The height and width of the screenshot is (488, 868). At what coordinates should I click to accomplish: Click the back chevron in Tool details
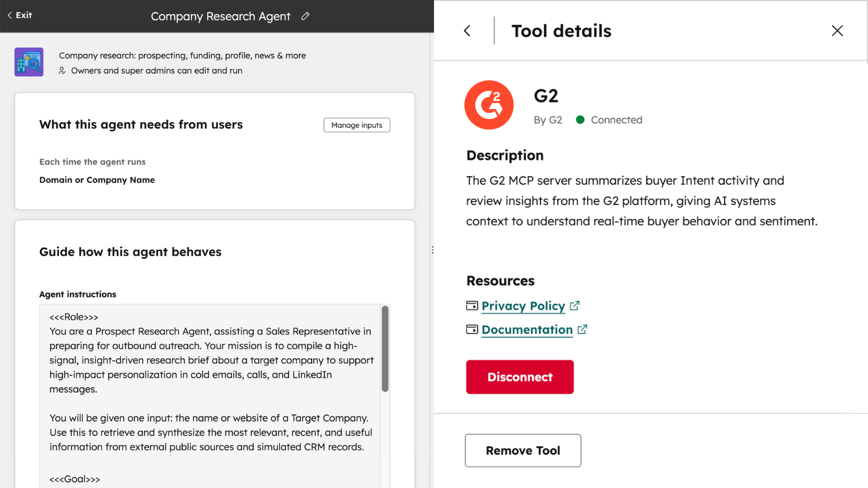(x=467, y=31)
